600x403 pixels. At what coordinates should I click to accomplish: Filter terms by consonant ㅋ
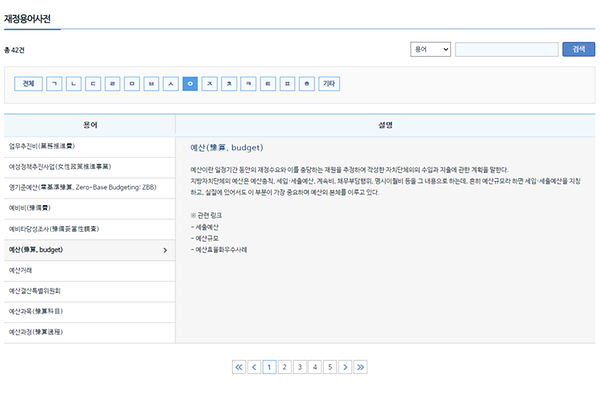click(248, 84)
